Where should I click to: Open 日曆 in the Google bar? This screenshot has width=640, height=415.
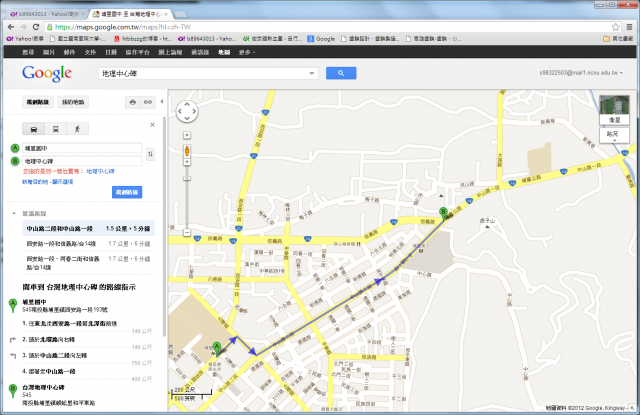coord(111,52)
